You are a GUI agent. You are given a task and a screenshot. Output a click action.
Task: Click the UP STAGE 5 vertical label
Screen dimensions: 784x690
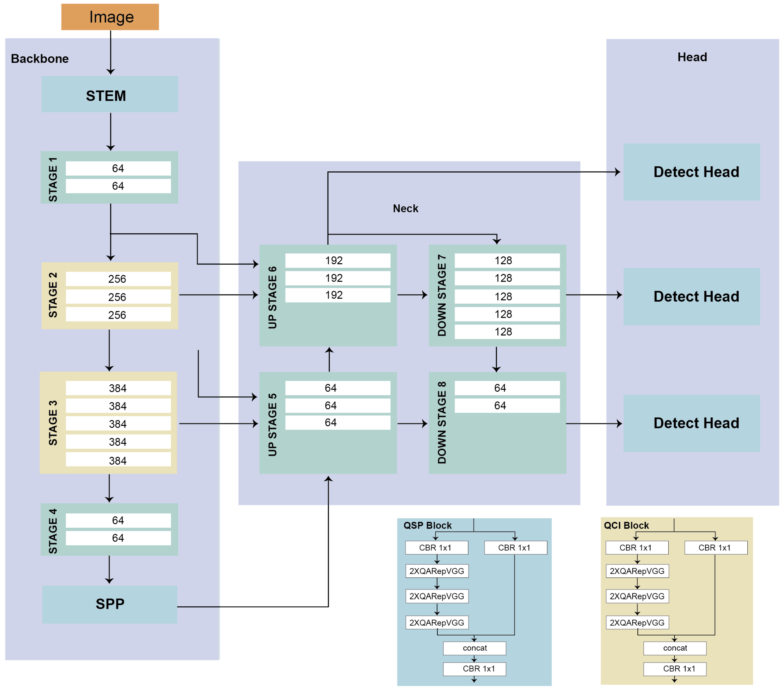(272, 424)
